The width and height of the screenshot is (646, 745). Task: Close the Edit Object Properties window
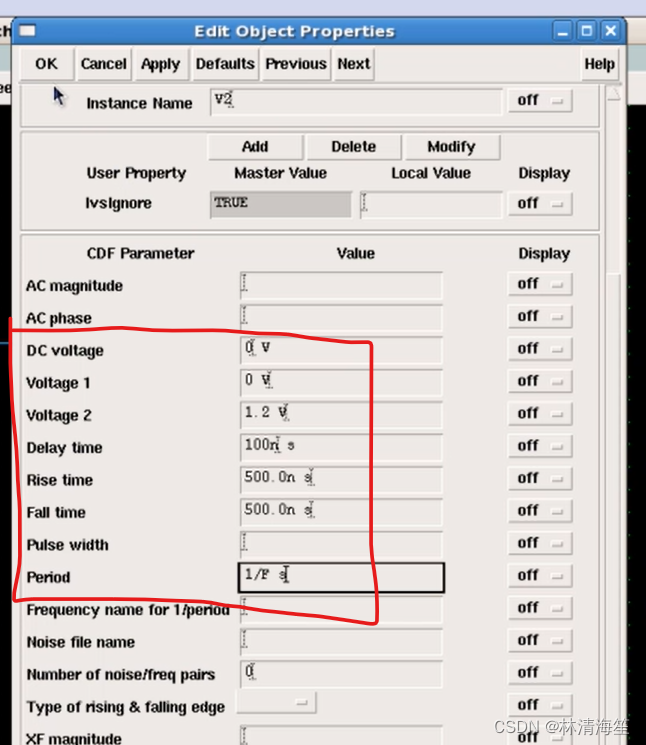[610, 31]
